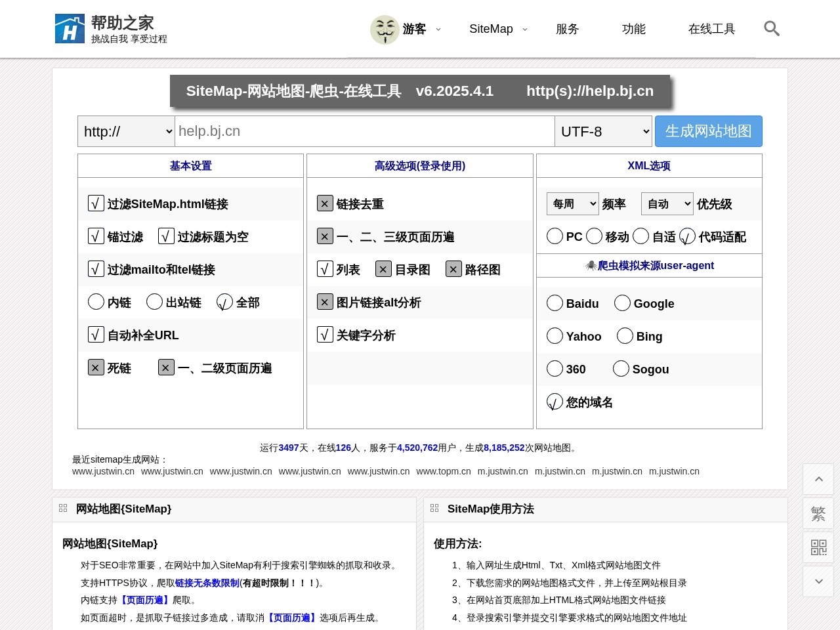840x630 pixels.
Task: Open the UTF-8 encoding dropdown
Action: [x=602, y=131]
